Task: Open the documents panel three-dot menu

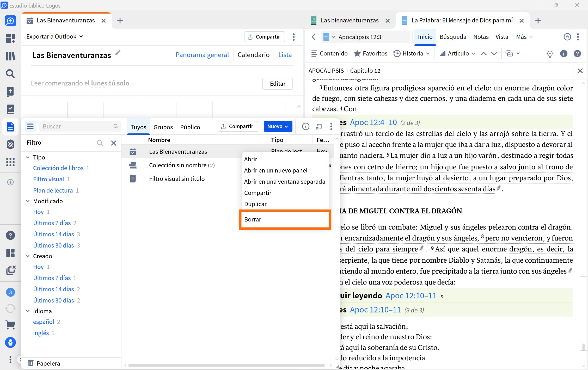Action: pos(331,126)
